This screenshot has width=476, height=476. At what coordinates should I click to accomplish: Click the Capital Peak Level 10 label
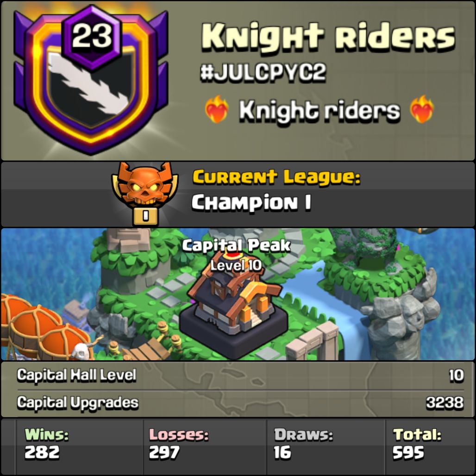[x=236, y=255]
